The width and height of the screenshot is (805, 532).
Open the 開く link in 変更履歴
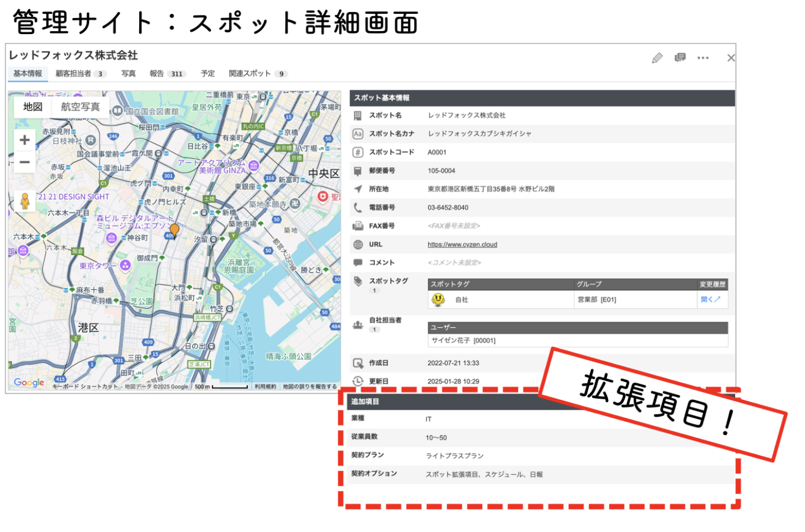click(710, 299)
